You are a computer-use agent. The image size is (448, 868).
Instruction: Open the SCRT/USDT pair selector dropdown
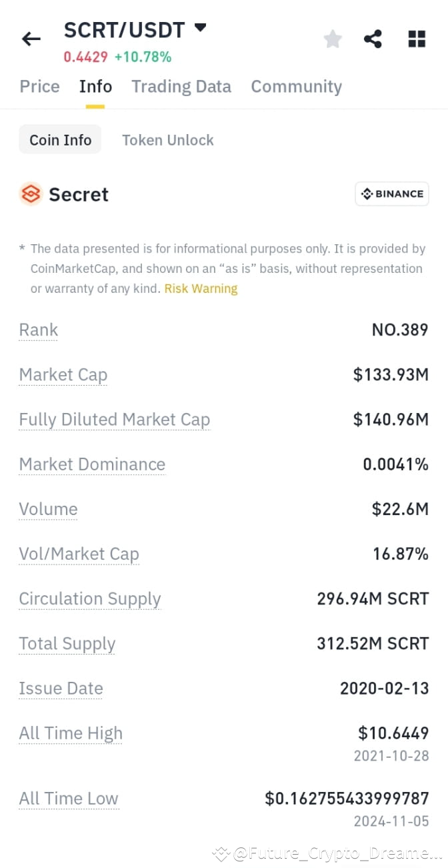(x=200, y=28)
